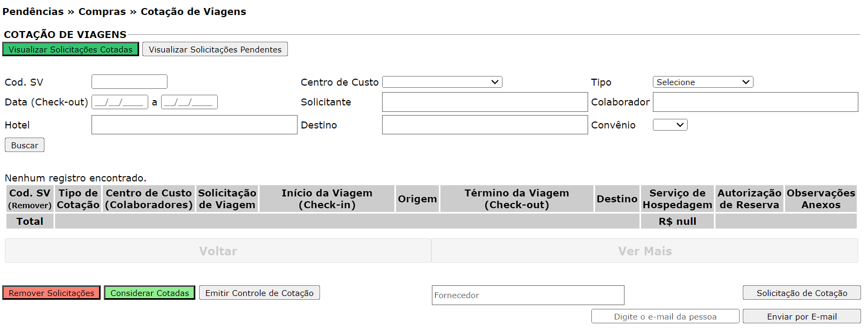Viewport: 868px width, 334px height.
Task: Open Visualizar Solicitações Pendentes view
Action: point(215,49)
